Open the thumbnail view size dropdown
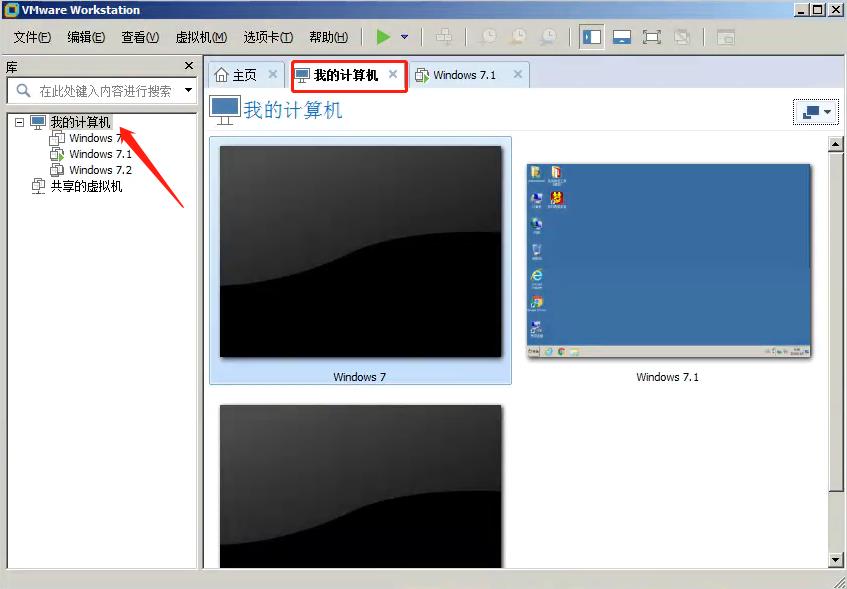Screen dimensions: 847x589 (x=816, y=112)
